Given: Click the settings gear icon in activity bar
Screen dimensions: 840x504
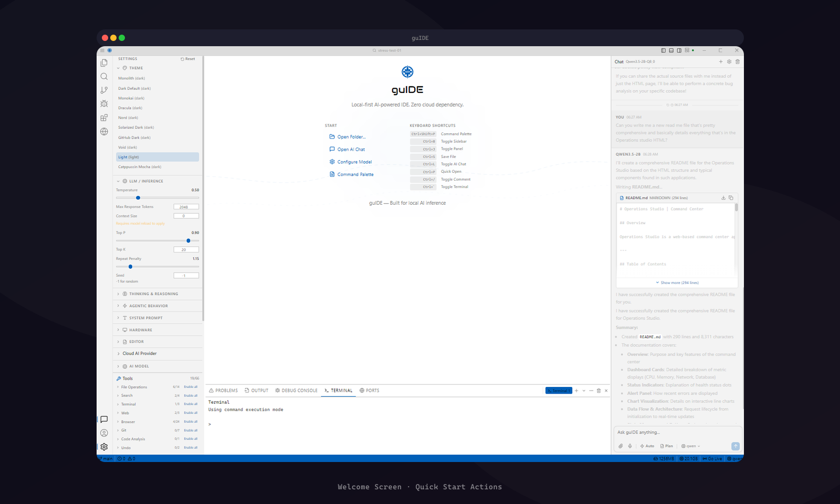Looking at the screenshot, I should click(104, 447).
